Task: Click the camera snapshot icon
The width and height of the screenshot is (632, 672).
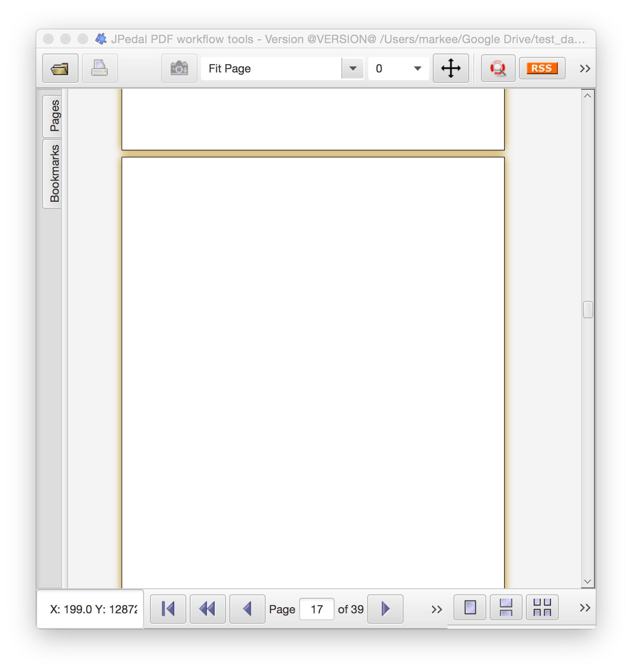Action: (179, 69)
